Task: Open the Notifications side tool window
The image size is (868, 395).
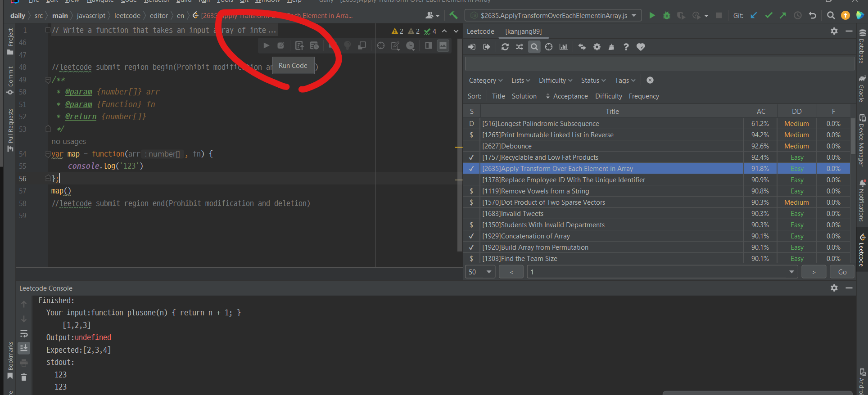Action: 862,200
